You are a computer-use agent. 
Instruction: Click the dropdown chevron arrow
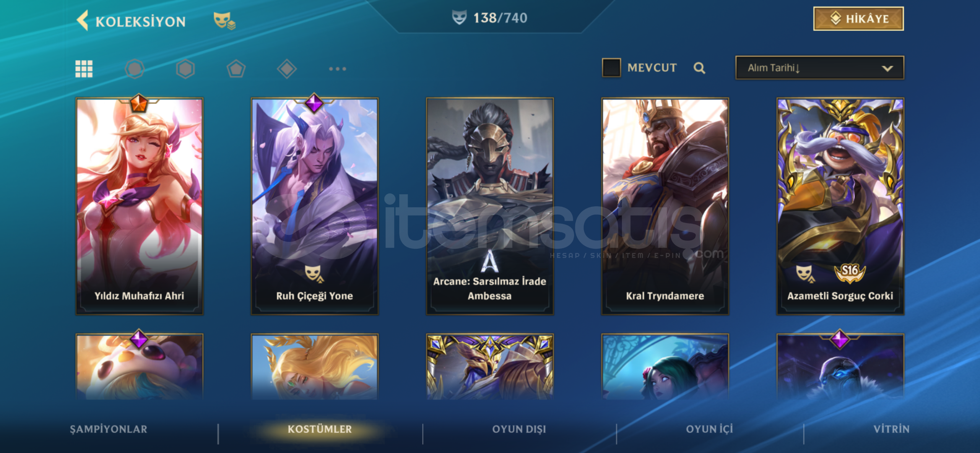[x=887, y=68]
